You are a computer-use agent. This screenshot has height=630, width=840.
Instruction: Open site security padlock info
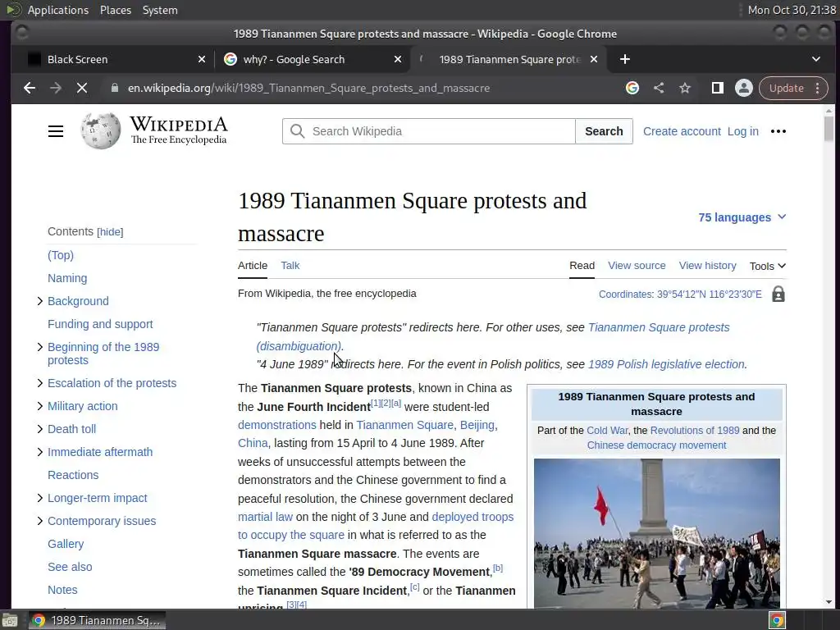[x=115, y=89]
